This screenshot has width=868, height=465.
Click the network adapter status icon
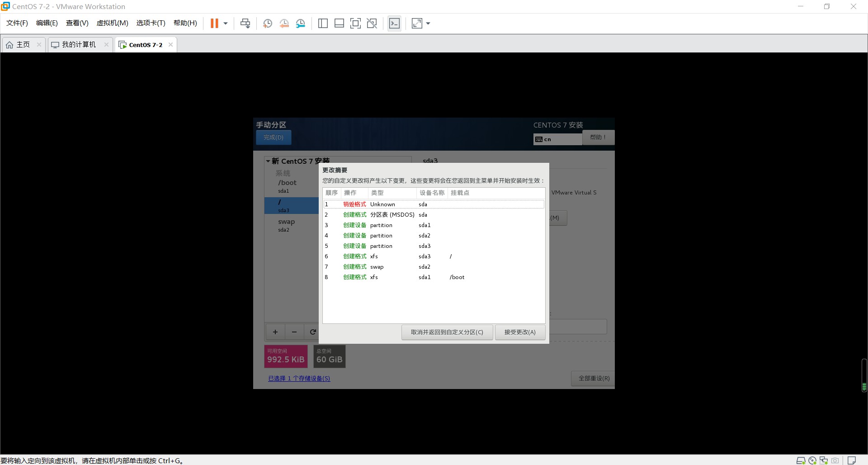tap(824, 460)
